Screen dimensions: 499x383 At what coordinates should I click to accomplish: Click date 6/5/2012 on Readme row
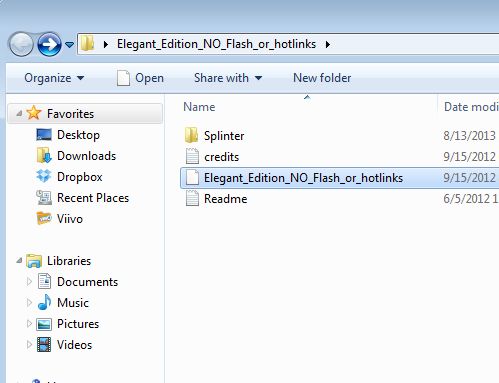click(471, 199)
